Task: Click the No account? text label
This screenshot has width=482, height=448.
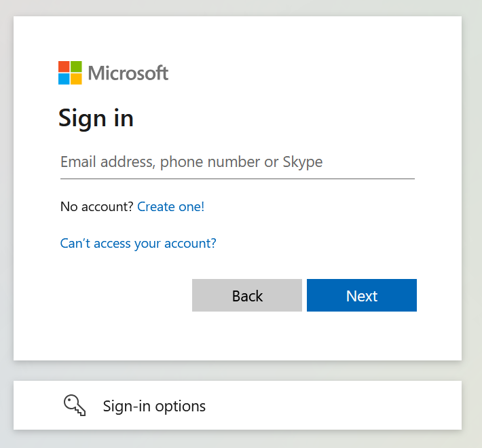Action: click(96, 206)
